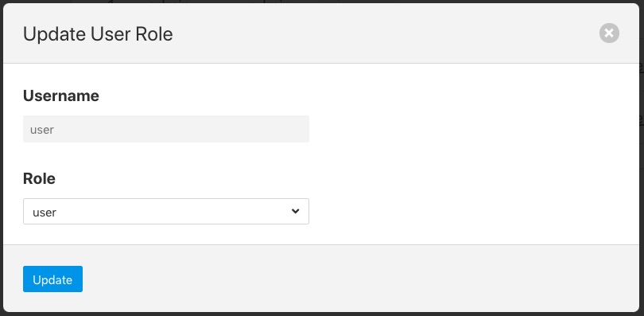This screenshot has height=316, width=644.
Task: Click the dark backdrop strip above the dialog
Action: (x=322, y=2)
